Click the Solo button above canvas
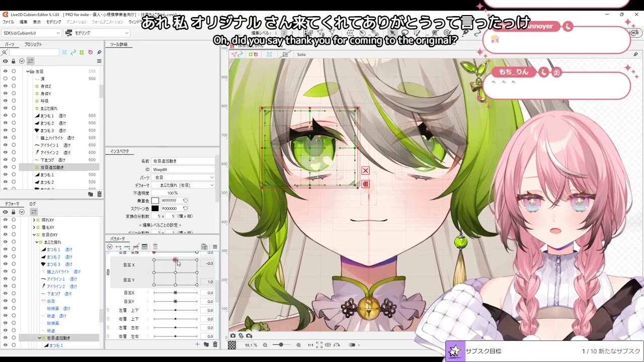 tap(301, 54)
